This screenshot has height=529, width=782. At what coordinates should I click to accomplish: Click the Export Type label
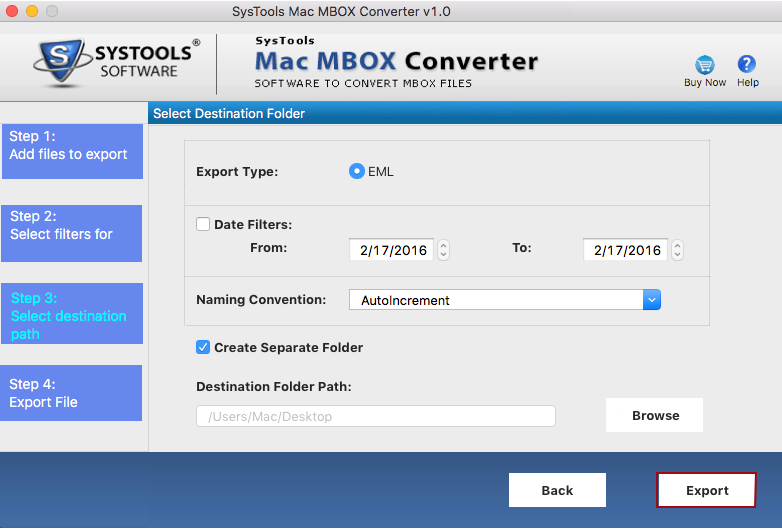(x=237, y=172)
